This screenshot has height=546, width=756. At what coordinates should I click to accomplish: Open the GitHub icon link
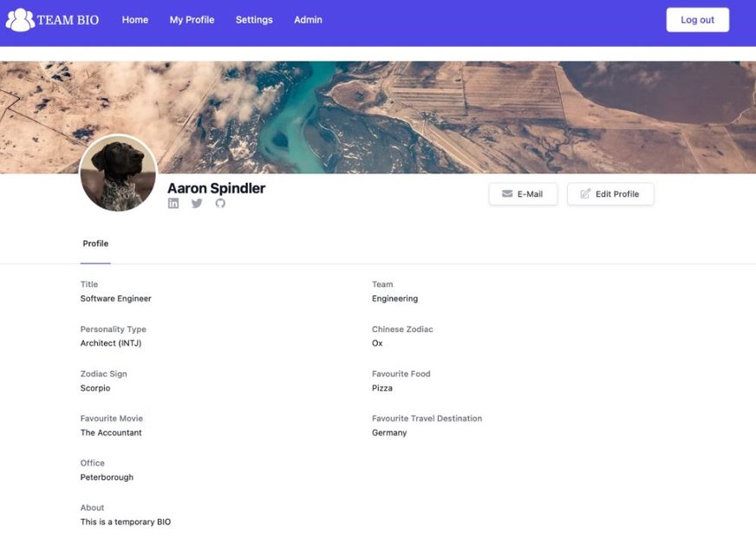tap(220, 203)
